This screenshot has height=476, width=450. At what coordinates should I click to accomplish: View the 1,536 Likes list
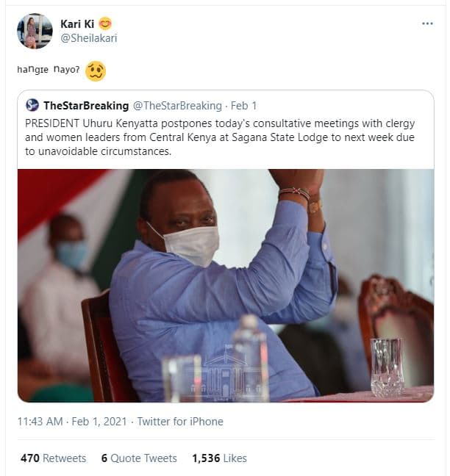click(x=219, y=458)
